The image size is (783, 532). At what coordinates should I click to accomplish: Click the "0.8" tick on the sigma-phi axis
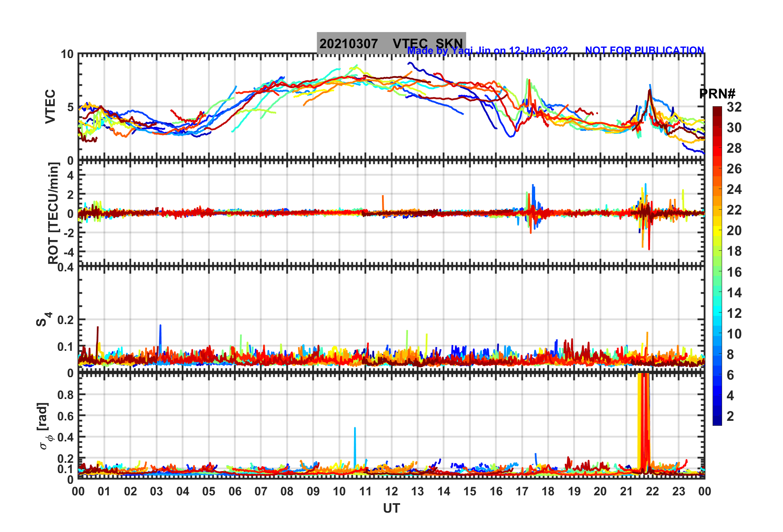[66, 394]
